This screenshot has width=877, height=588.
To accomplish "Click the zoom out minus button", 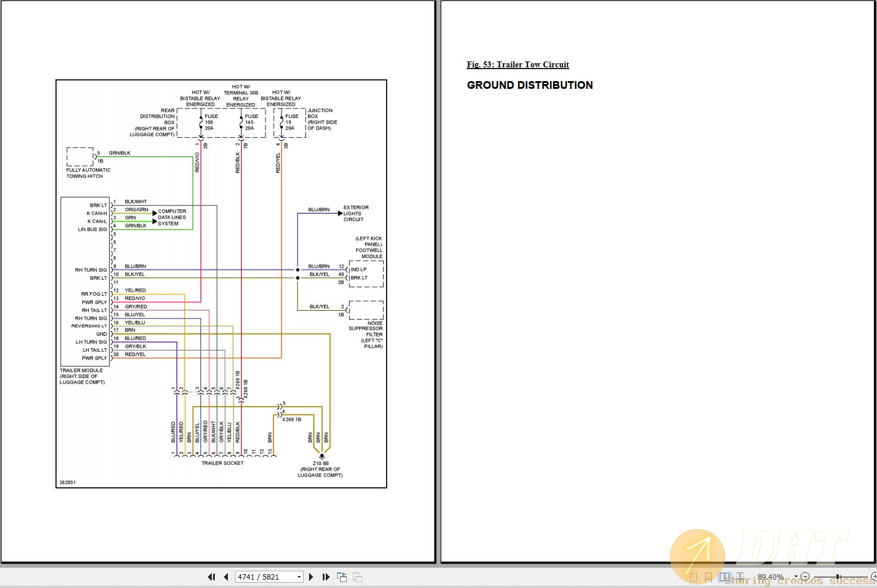I will point(805,577).
